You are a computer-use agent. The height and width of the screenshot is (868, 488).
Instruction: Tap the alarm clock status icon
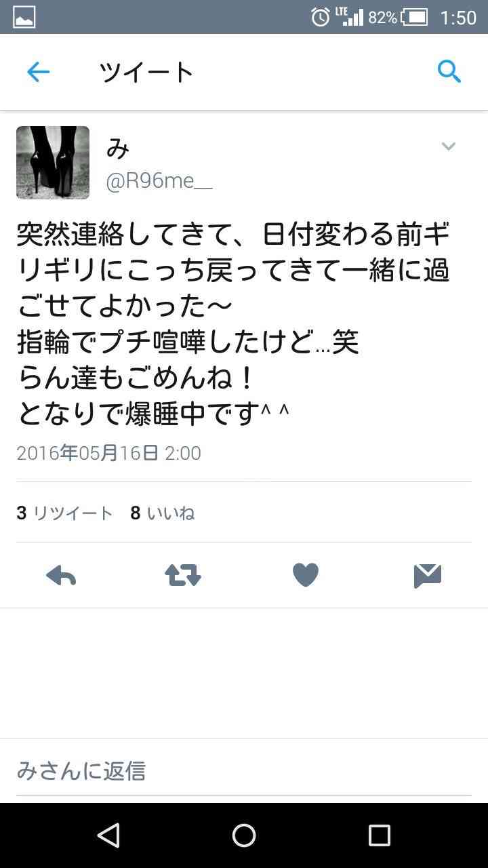pos(321,17)
